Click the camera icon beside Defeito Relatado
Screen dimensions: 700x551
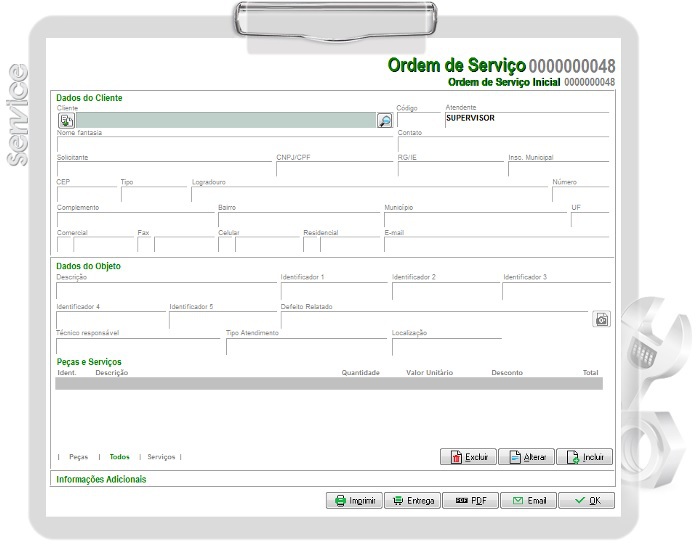(601, 320)
